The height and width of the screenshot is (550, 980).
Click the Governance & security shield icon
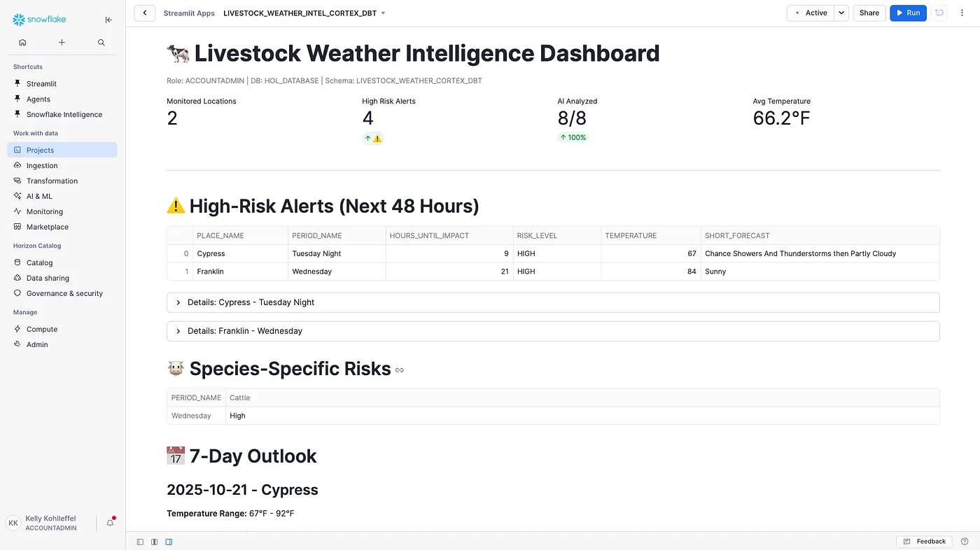click(x=18, y=293)
